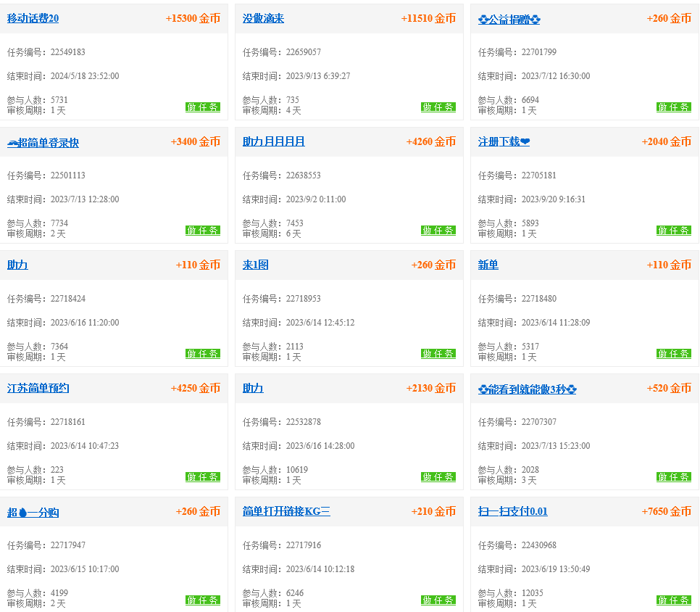
Task: Open 助力 task with +110 金币 reward
Action: [x=17, y=265]
